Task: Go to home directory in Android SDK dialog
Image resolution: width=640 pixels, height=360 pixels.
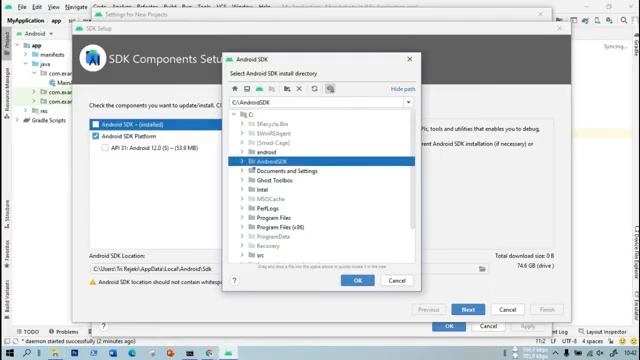Action: pyautogui.click(x=235, y=89)
